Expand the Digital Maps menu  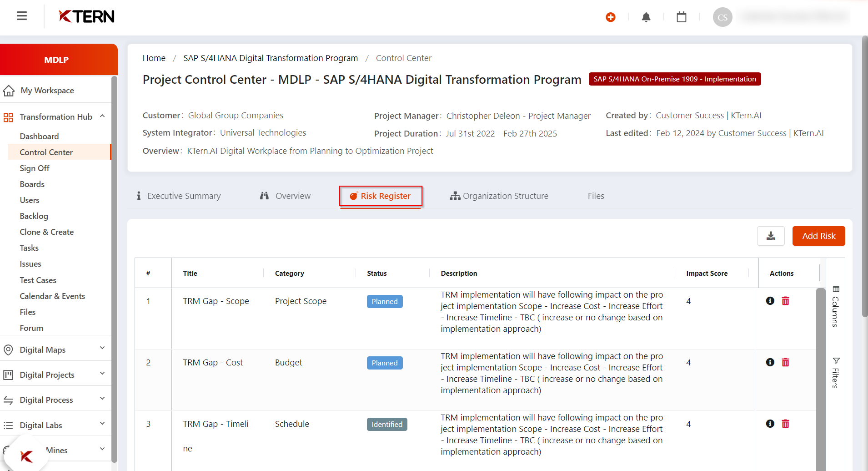(x=102, y=349)
